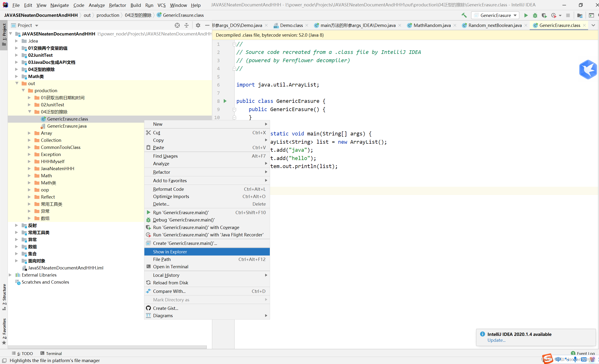Open the GenericErasure run configuration dropdown

495,15
